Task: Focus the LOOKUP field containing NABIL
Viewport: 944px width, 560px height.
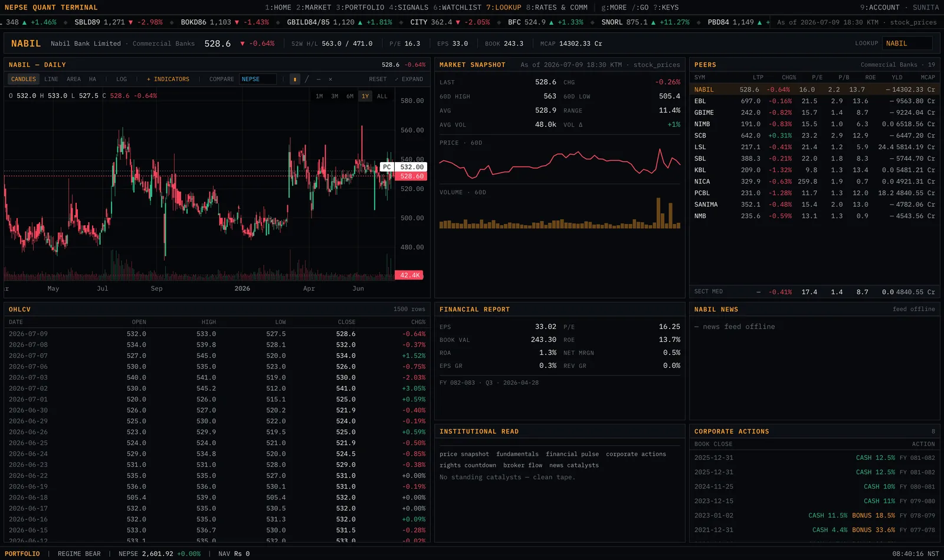Action: tap(907, 43)
